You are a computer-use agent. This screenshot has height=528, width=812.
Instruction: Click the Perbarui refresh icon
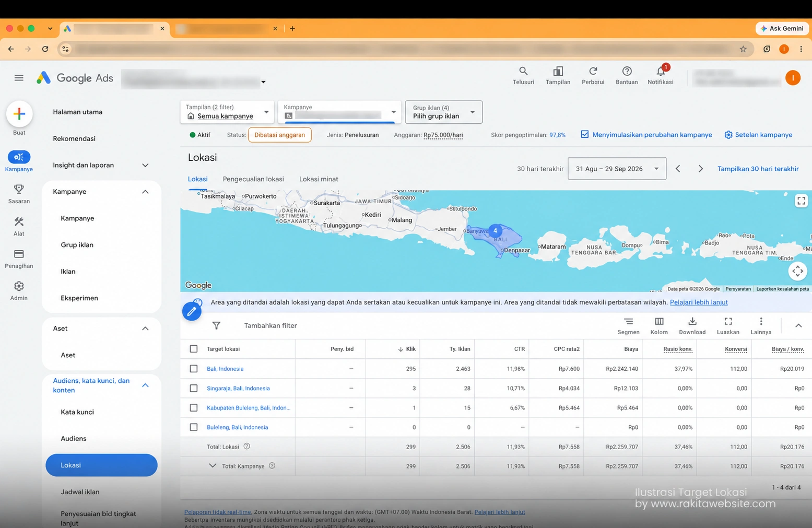pos(593,71)
